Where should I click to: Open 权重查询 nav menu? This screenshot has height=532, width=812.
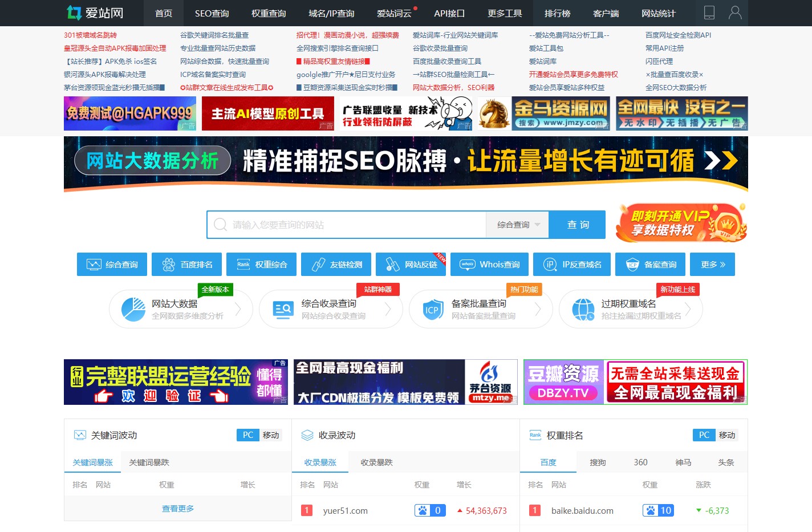click(269, 13)
